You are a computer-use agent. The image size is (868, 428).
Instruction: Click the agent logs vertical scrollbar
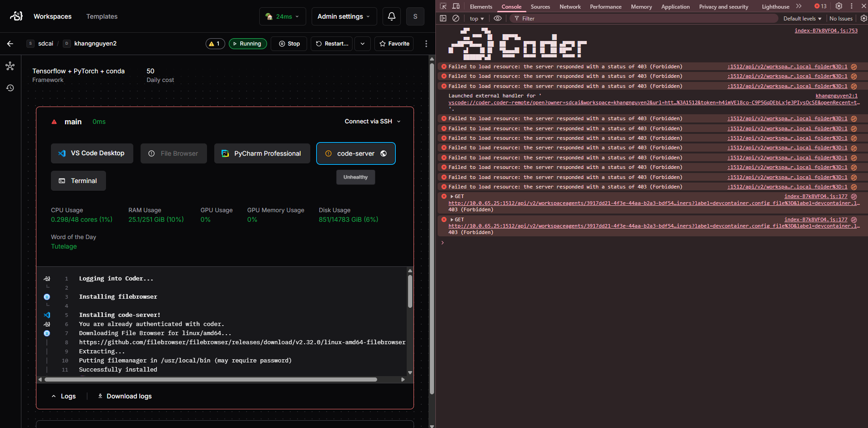pos(410,292)
